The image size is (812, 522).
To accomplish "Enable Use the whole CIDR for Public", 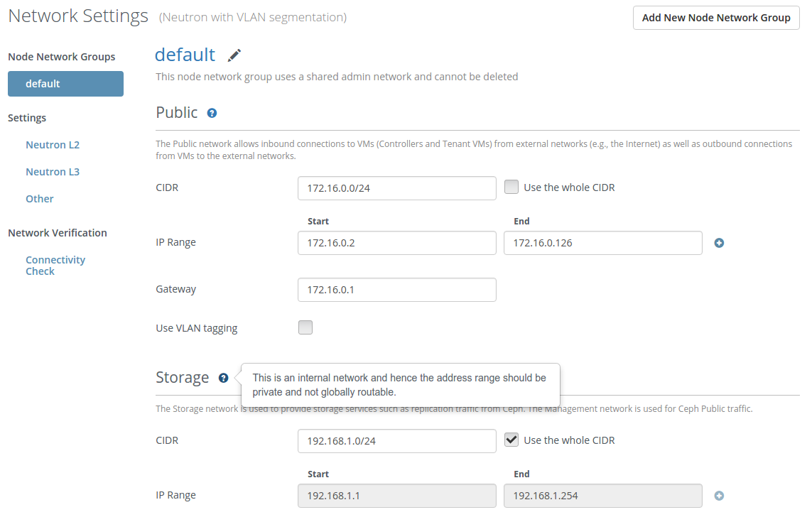I will [x=511, y=187].
